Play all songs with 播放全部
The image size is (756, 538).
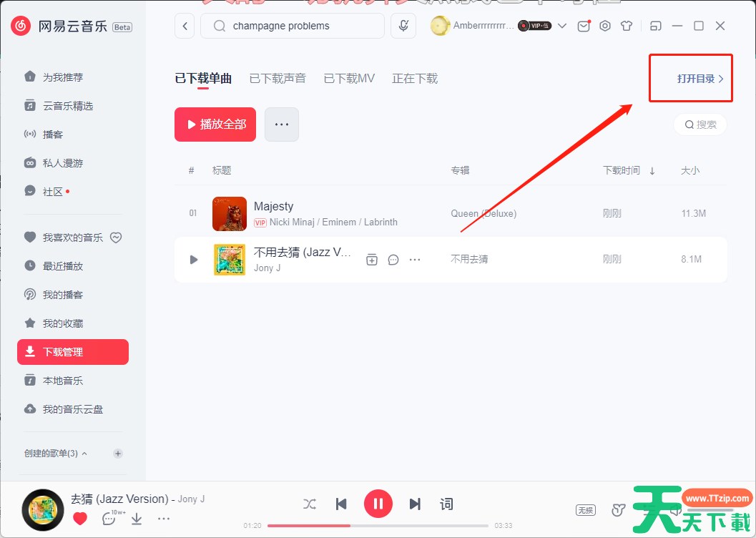[x=215, y=124]
